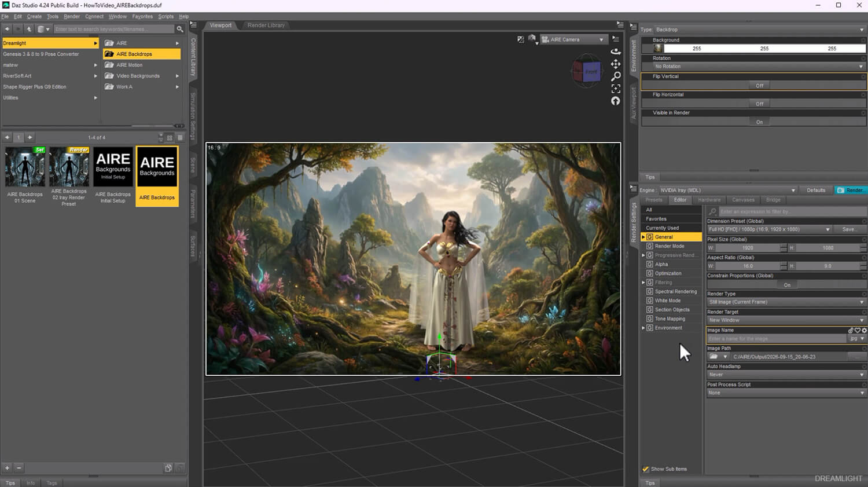The image size is (868, 487).
Task: Open the Render menu in menu bar
Action: click(72, 16)
